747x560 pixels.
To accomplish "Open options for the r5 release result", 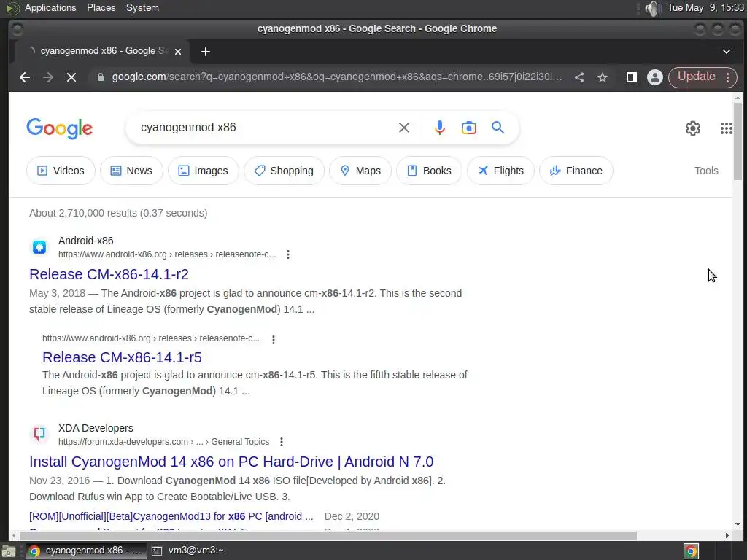I will pos(273,340).
